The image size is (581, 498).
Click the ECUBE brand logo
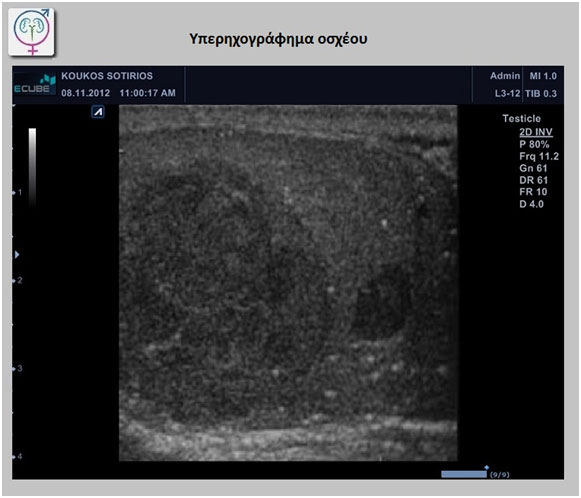35,84
